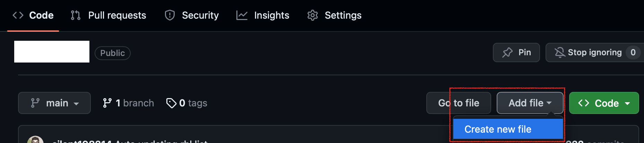Viewport: 644px width, 143px height.
Task: Click the Stop ignoring button
Action: pyautogui.click(x=594, y=53)
